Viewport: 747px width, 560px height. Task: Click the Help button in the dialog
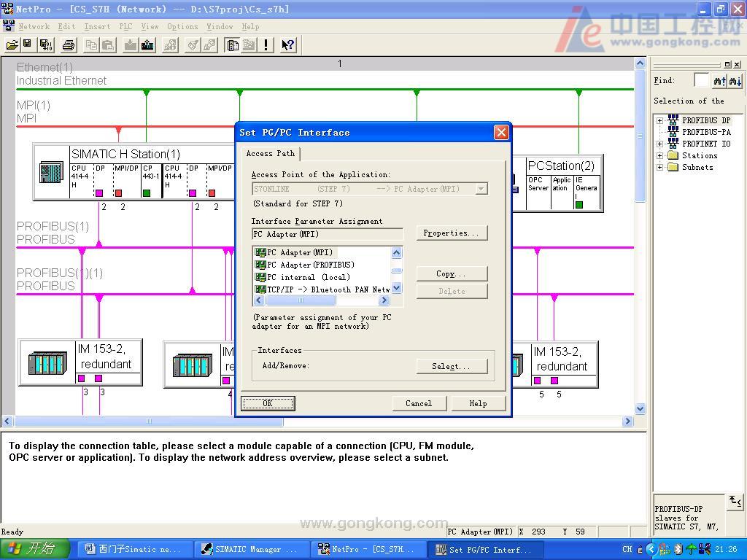tap(479, 403)
